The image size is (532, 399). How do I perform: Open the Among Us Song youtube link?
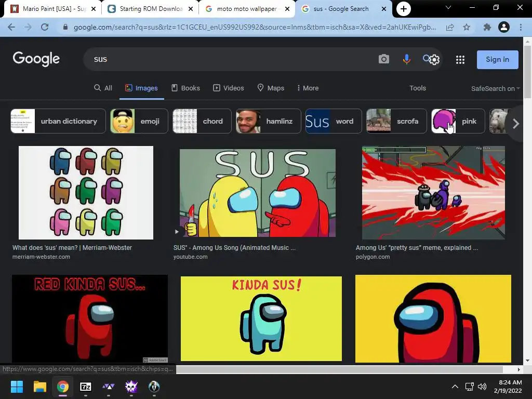click(x=234, y=248)
